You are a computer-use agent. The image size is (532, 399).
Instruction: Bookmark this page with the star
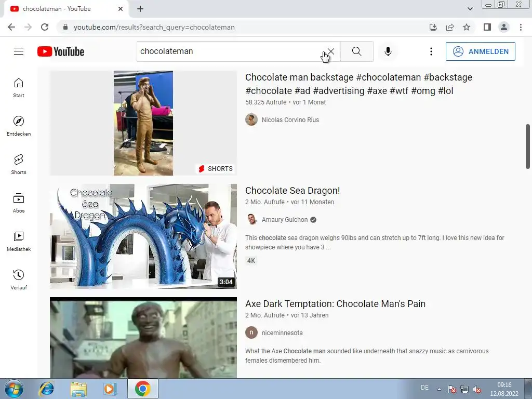467,27
